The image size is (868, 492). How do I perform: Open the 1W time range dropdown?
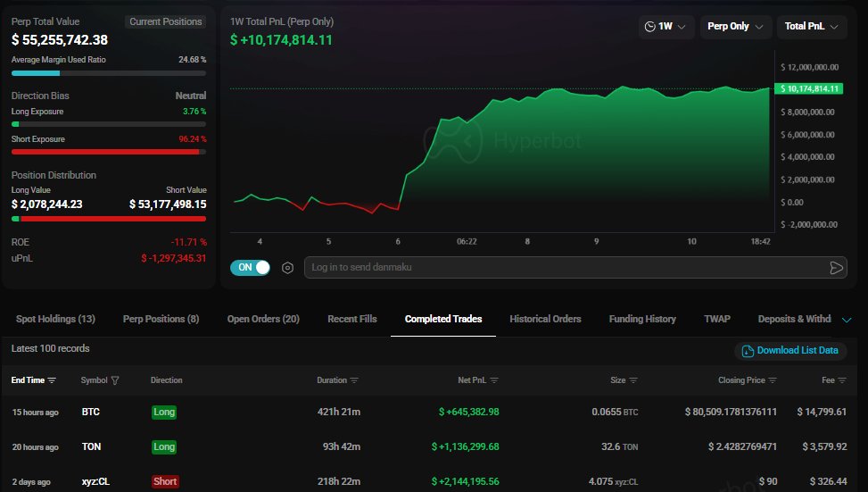665,27
